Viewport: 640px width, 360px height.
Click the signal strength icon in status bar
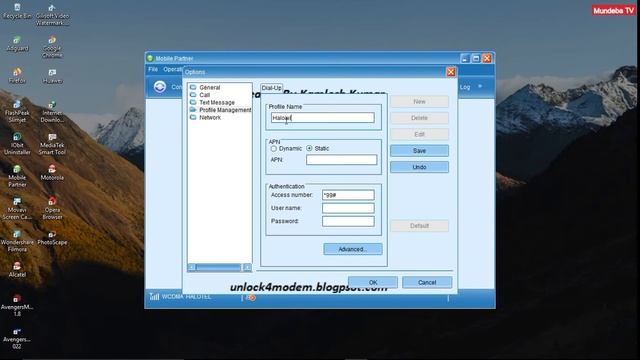154,297
